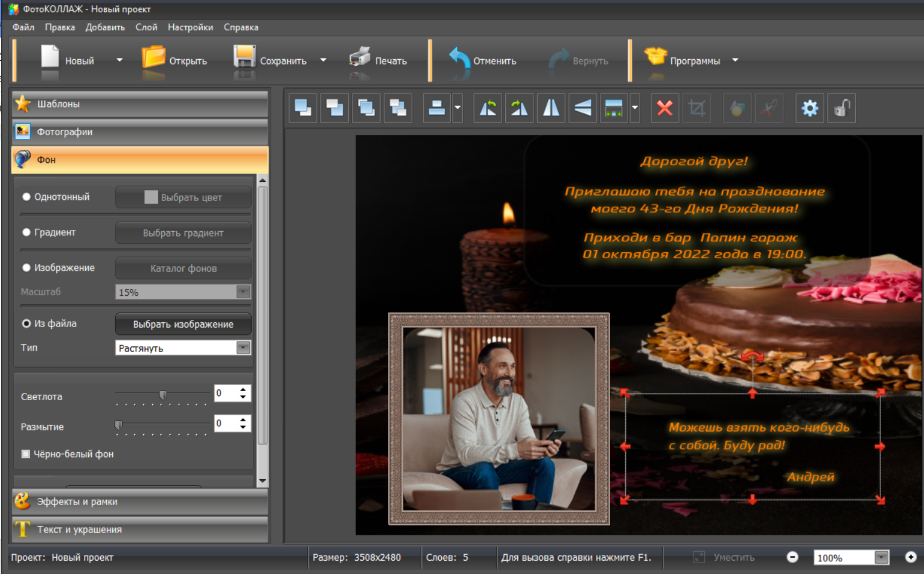Screen dimensions: 924x574
Task: Expand the zoom level dropdown at 100%
Action: pyautogui.click(x=881, y=558)
